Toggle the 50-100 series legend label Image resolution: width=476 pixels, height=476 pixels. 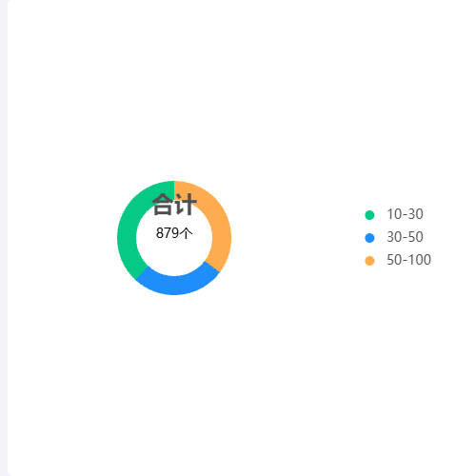point(408,260)
